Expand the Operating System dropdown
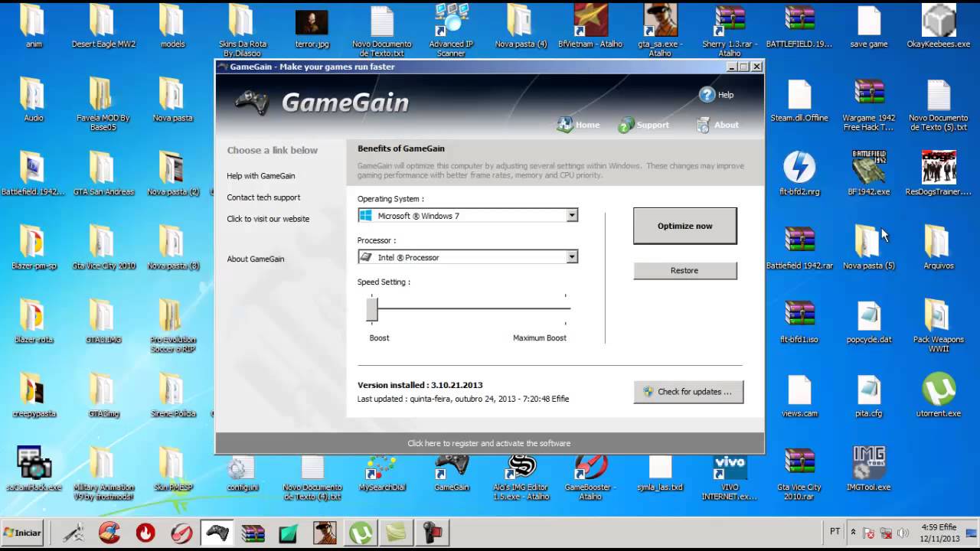This screenshot has width=980, height=551. 572,216
